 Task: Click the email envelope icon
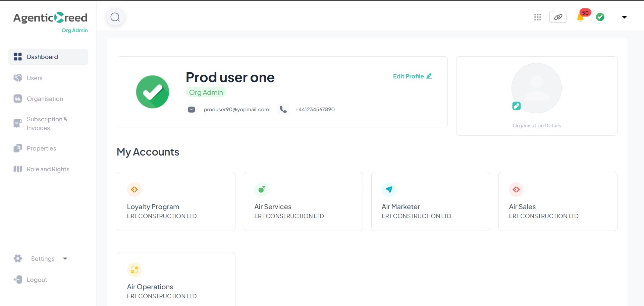point(192,110)
